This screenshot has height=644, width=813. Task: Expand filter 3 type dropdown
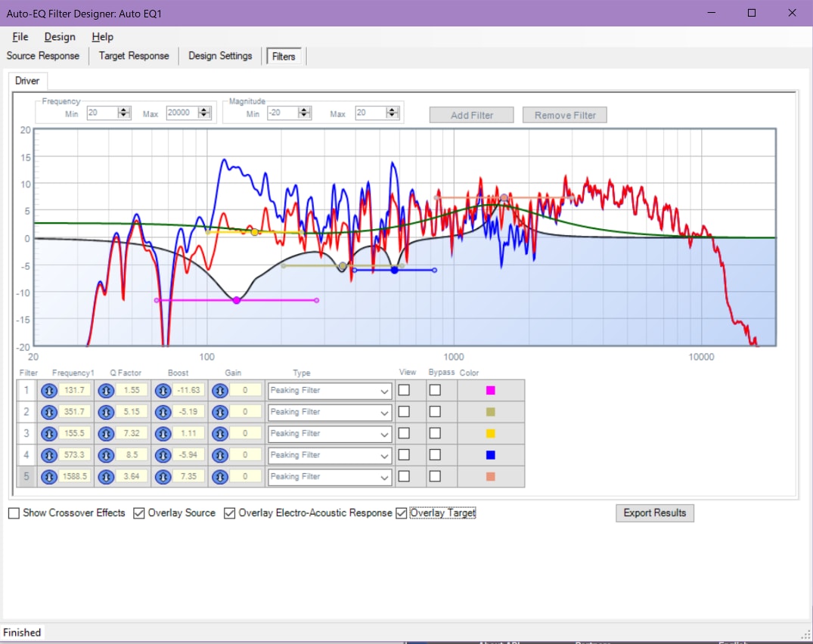(329, 434)
